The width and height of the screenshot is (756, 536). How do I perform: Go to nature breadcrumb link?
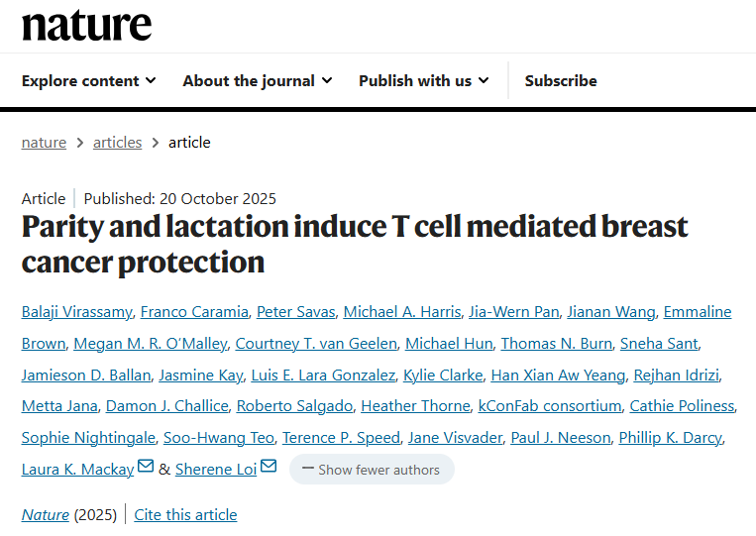(44, 143)
